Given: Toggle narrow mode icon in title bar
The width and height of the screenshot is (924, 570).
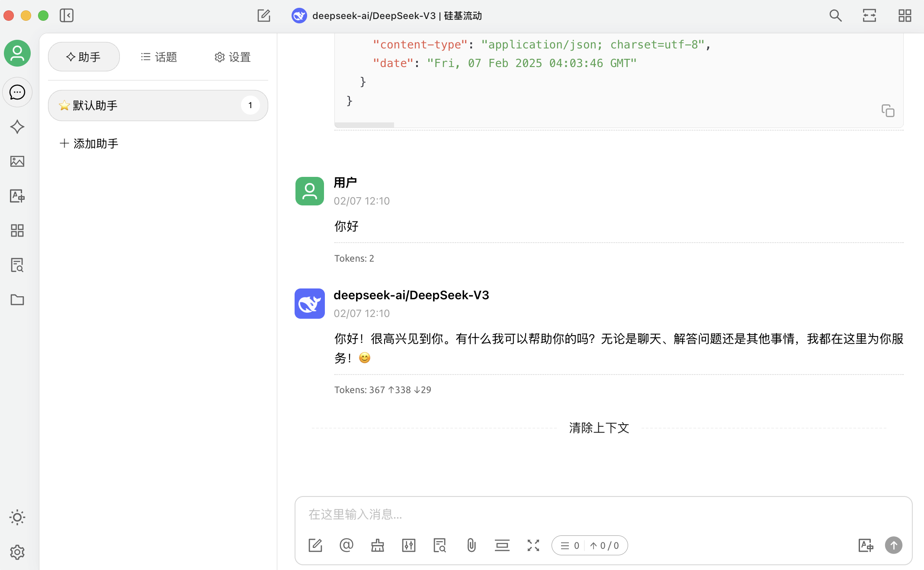Looking at the screenshot, I should [x=869, y=16].
